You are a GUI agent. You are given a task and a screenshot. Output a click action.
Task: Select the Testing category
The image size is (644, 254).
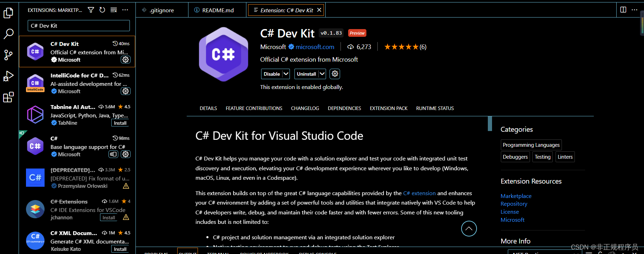543,157
